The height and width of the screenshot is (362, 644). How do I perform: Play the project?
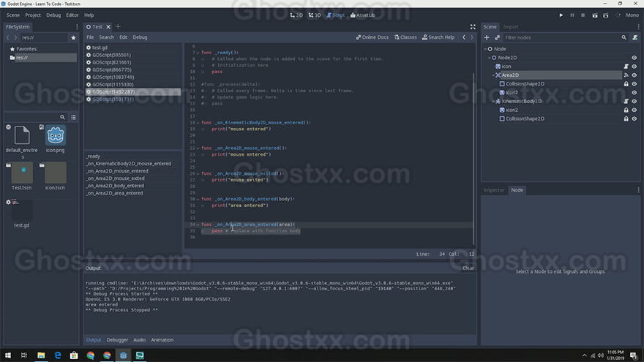click(561, 15)
